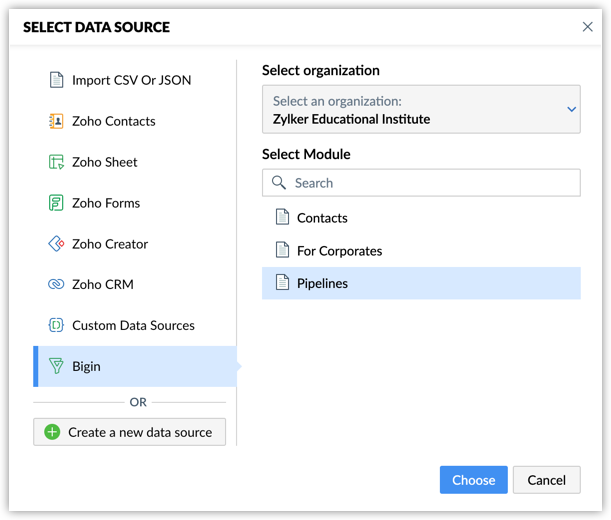
Task: Click the magnifier icon in module search
Action: (279, 182)
